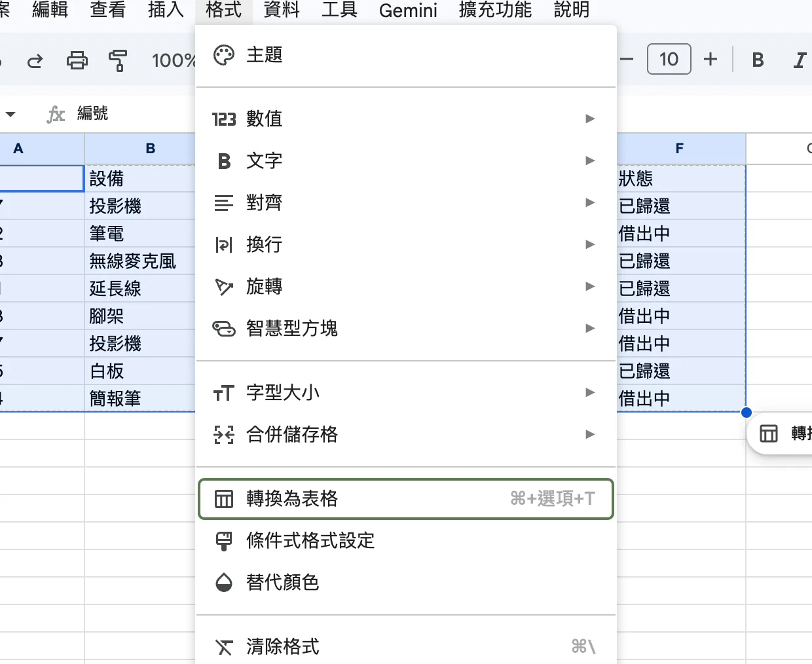Click the droplet icon beside 替代顏色
This screenshot has height=664, width=812.
[224, 582]
